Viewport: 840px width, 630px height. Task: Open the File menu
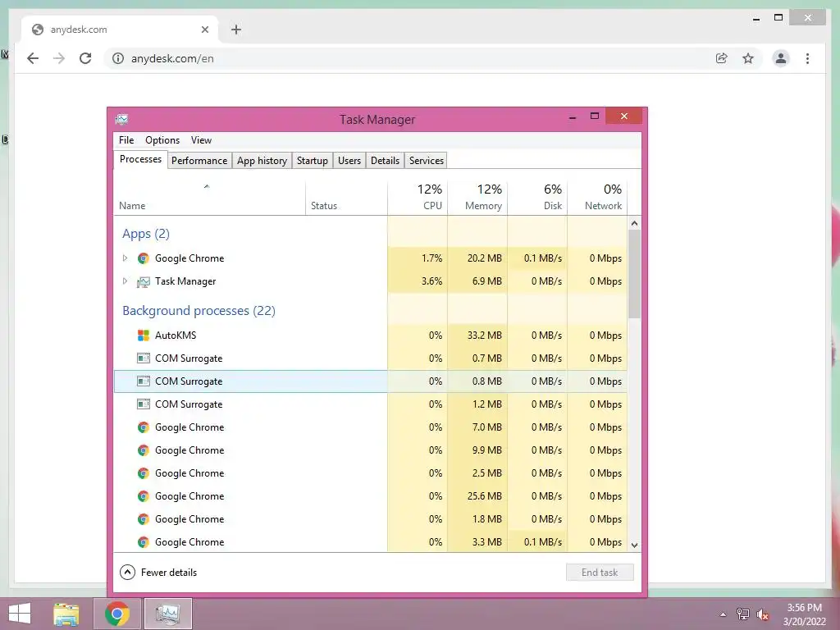[126, 140]
